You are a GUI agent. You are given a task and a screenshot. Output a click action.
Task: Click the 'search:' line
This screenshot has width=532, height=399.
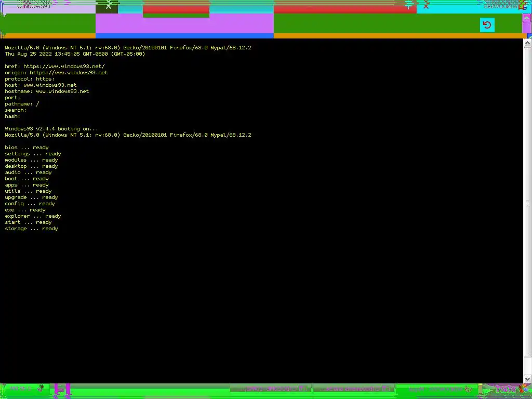pos(15,110)
